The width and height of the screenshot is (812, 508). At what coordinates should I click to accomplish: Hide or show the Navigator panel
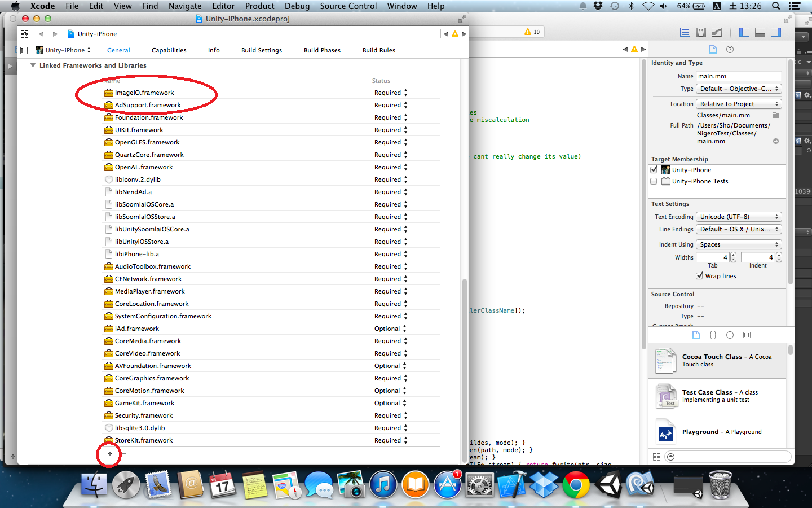[744, 32]
